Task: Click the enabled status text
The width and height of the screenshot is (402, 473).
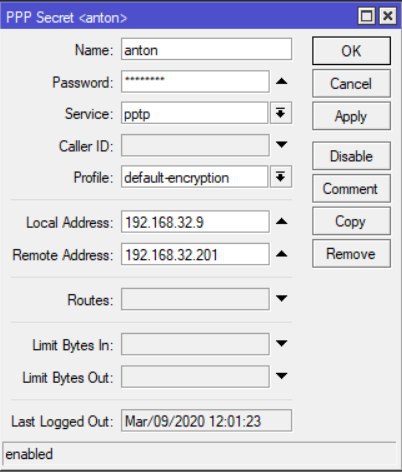Action: point(29,454)
